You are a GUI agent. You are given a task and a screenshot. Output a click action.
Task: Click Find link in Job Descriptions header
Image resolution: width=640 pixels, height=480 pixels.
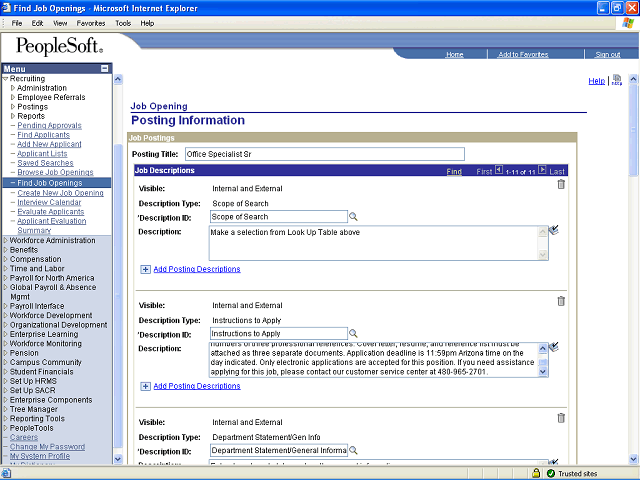pos(454,171)
